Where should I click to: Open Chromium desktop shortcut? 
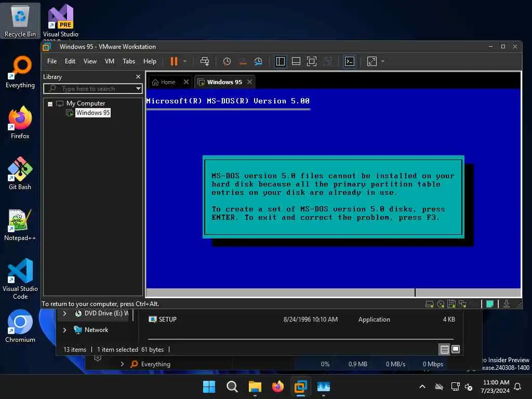pos(20,326)
